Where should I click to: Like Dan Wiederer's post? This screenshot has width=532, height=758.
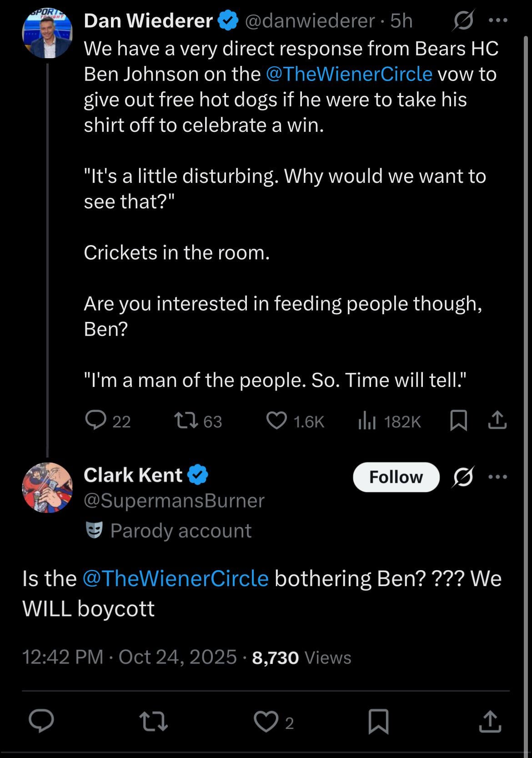(276, 421)
